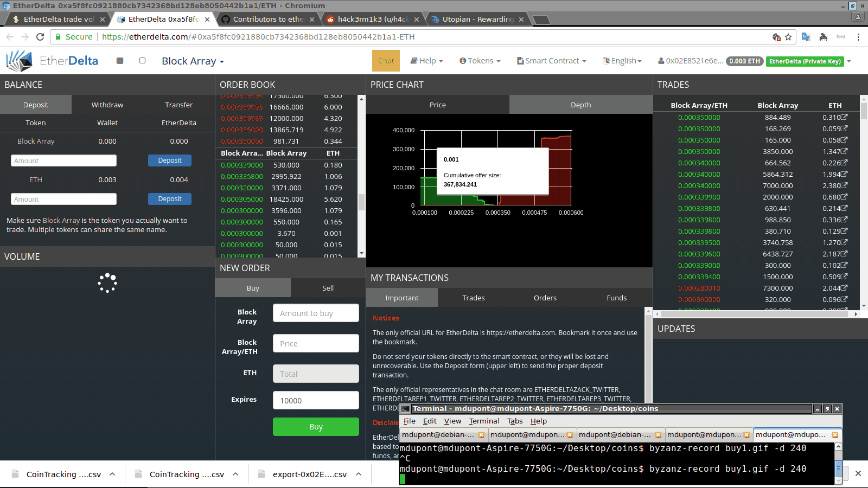Open external link for the 884.489 trade
Viewport: 868px width, 488px height.
pyautogui.click(x=844, y=117)
